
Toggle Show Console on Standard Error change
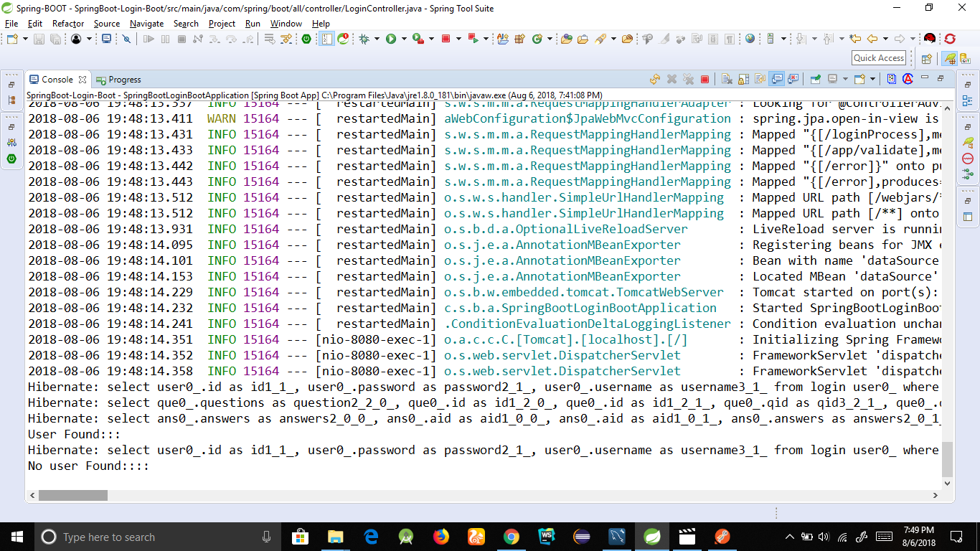pos(793,79)
